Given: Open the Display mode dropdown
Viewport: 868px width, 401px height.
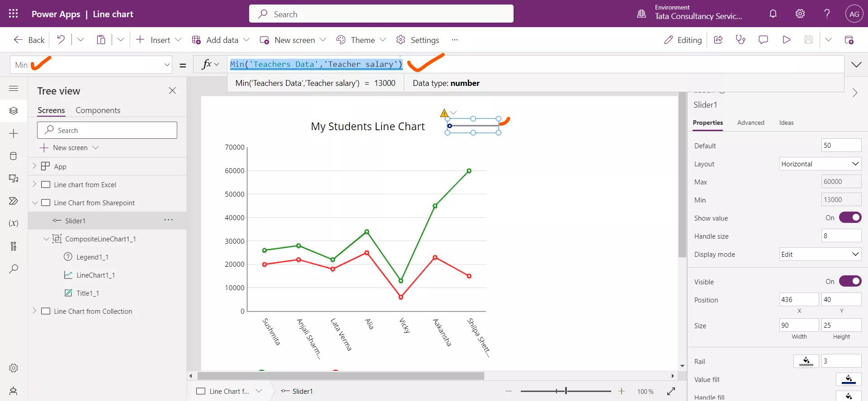Looking at the screenshot, I should [x=820, y=254].
